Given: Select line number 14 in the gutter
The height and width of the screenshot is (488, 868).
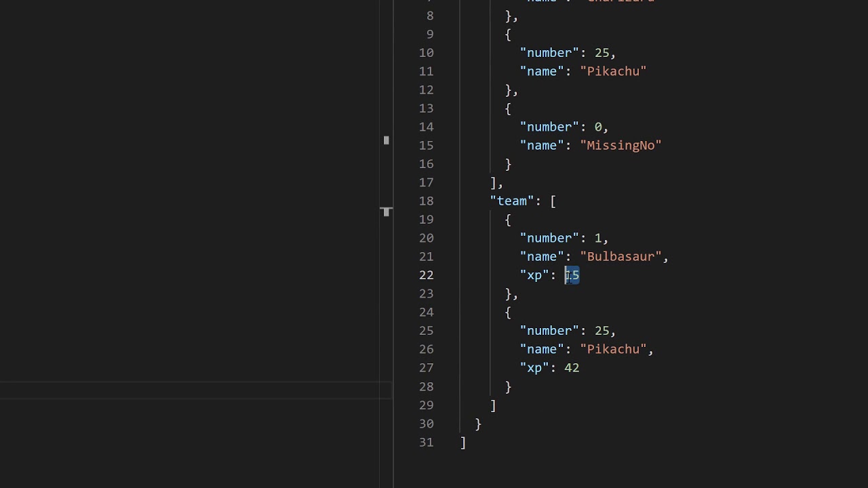Looking at the screenshot, I should pos(426,127).
